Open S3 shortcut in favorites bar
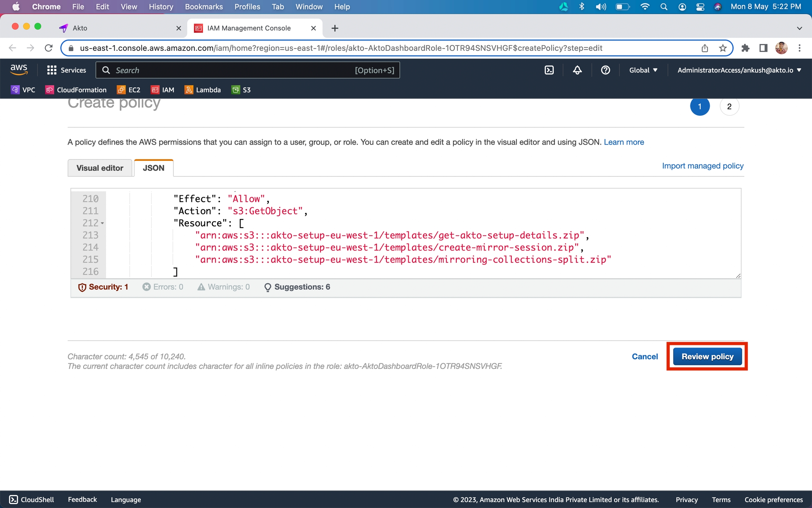 (241, 90)
